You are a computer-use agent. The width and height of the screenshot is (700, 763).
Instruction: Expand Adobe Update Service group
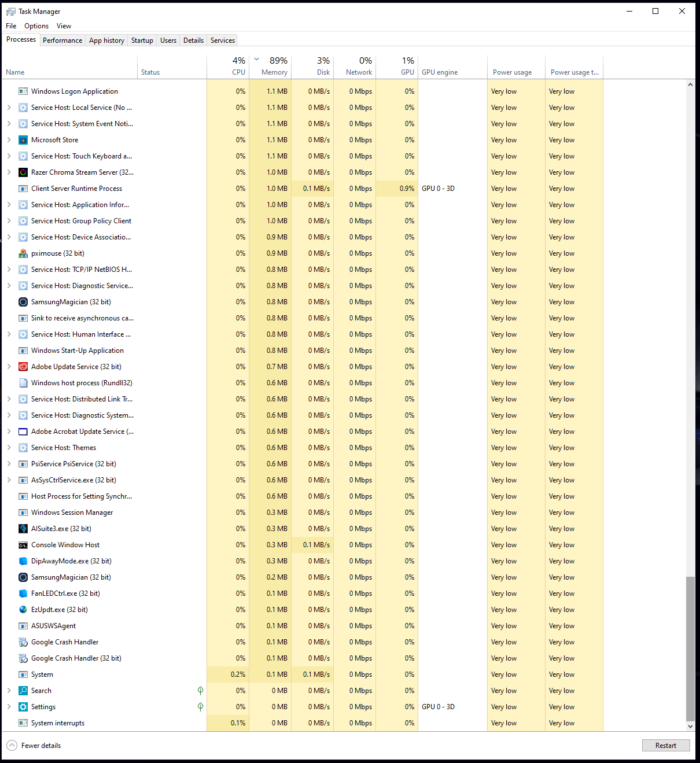(x=9, y=367)
